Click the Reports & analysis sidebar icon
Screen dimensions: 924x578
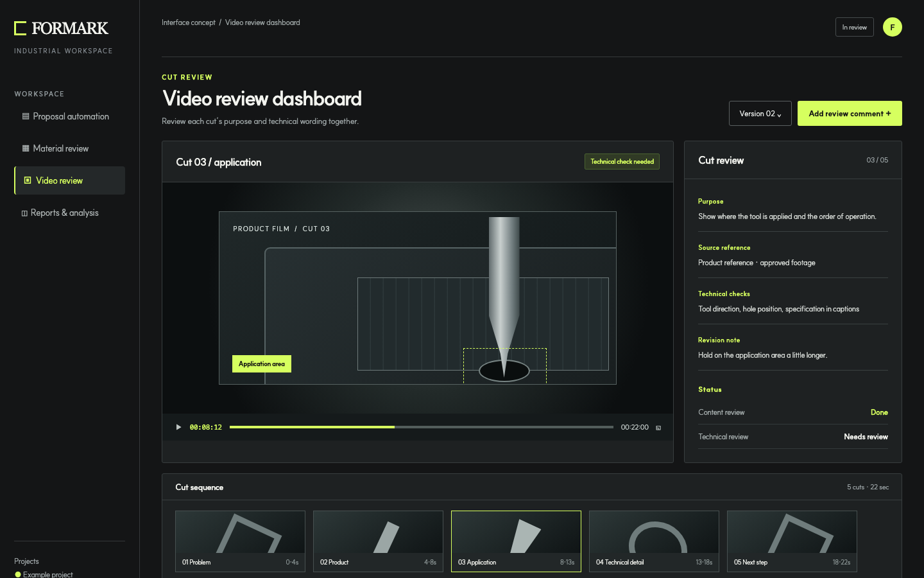[24, 213]
